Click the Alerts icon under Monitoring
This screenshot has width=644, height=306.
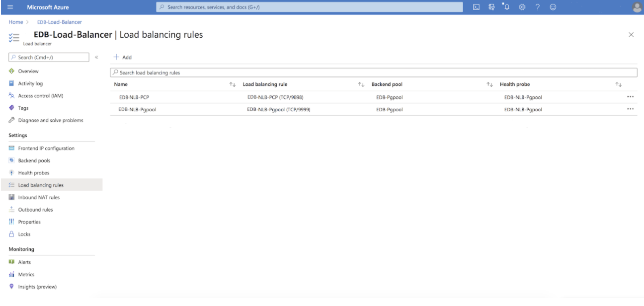(12, 262)
